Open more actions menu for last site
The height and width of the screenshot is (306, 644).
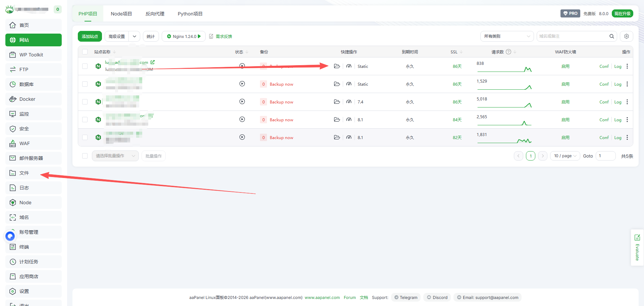(627, 137)
